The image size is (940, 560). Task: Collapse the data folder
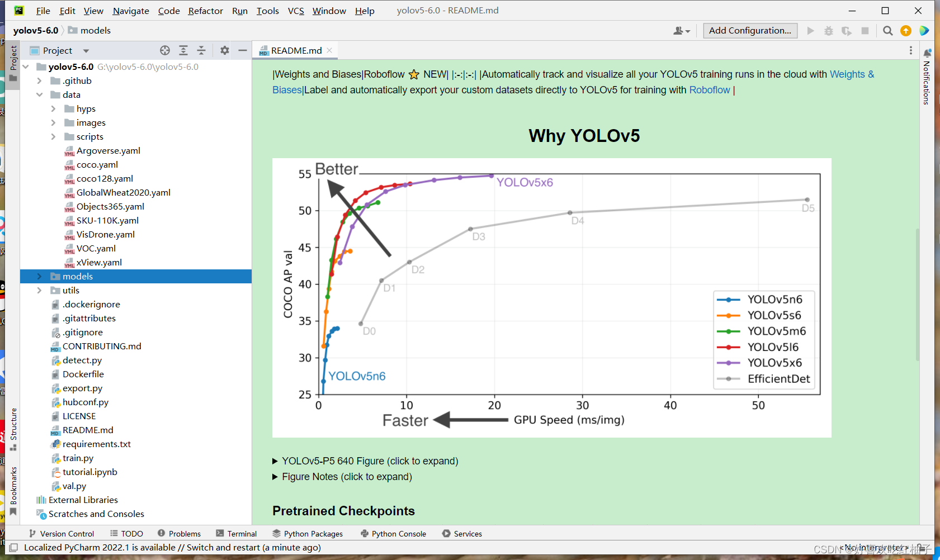click(x=39, y=94)
